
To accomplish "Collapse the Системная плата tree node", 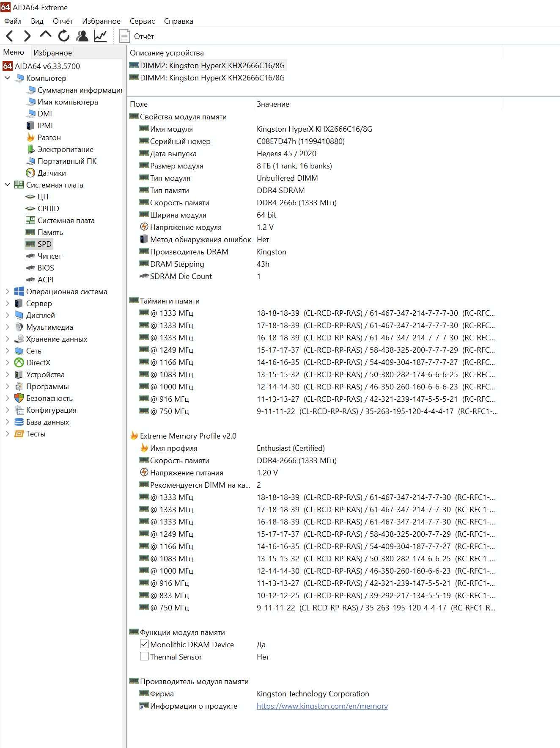I will [x=7, y=185].
